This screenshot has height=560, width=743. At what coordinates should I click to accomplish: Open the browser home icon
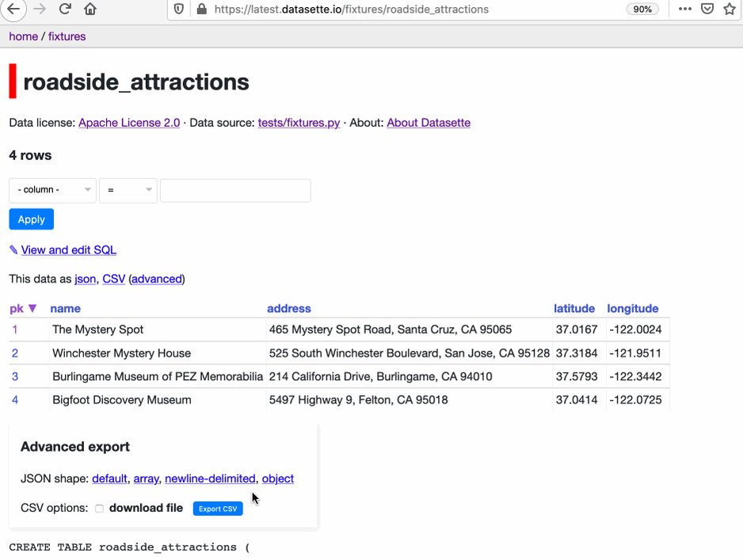pyautogui.click(x=90, y=9)
